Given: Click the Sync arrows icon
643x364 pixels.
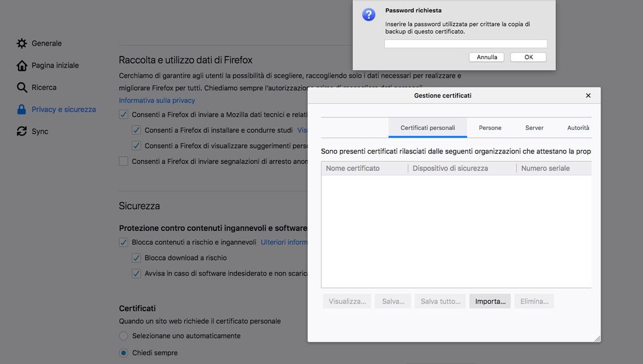Looking at the screenshot, I should [22, 131].
